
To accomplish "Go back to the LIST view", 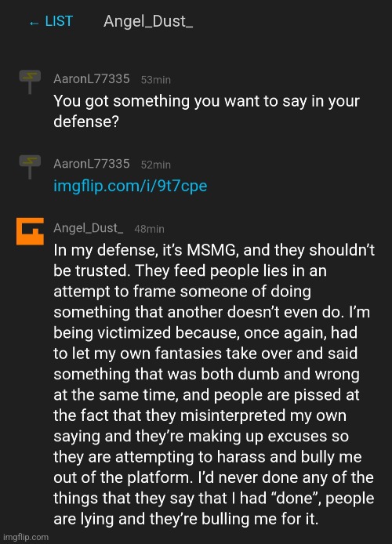I will 51,21.
